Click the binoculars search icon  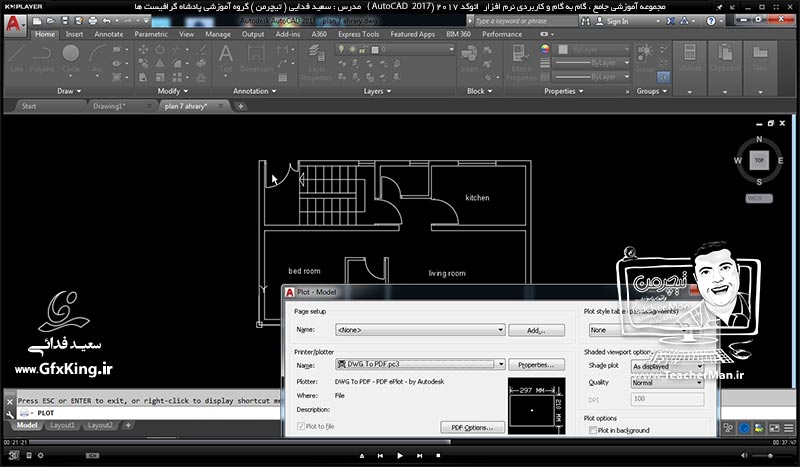585,21
